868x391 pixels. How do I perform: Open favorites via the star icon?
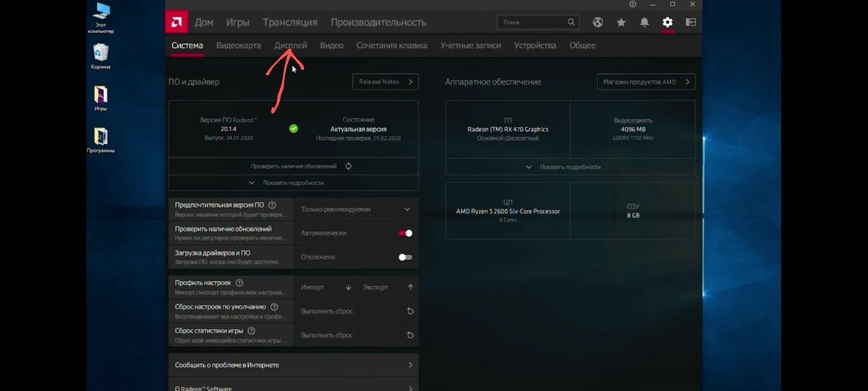(621, 22)
